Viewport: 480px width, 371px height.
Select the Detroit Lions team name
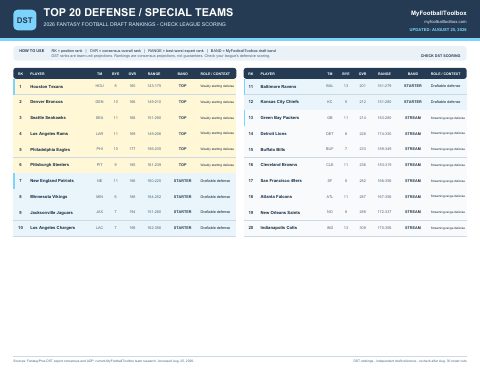(x=273, y=134)
